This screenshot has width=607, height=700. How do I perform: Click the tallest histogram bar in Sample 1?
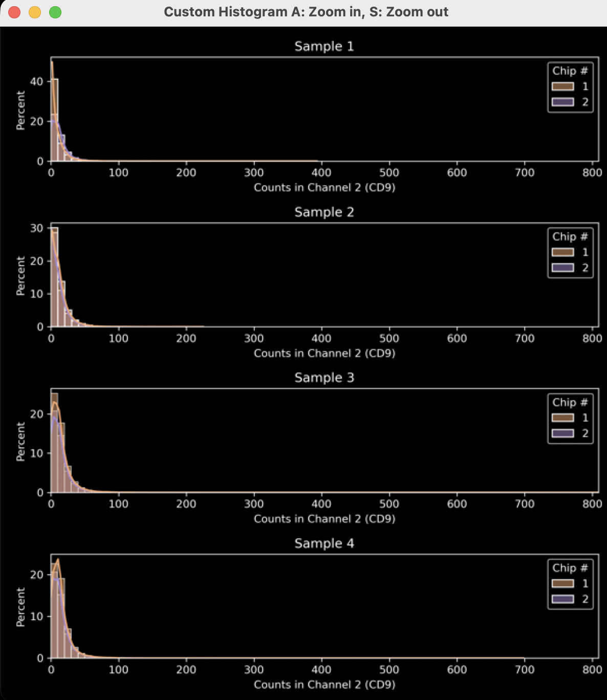55,120
